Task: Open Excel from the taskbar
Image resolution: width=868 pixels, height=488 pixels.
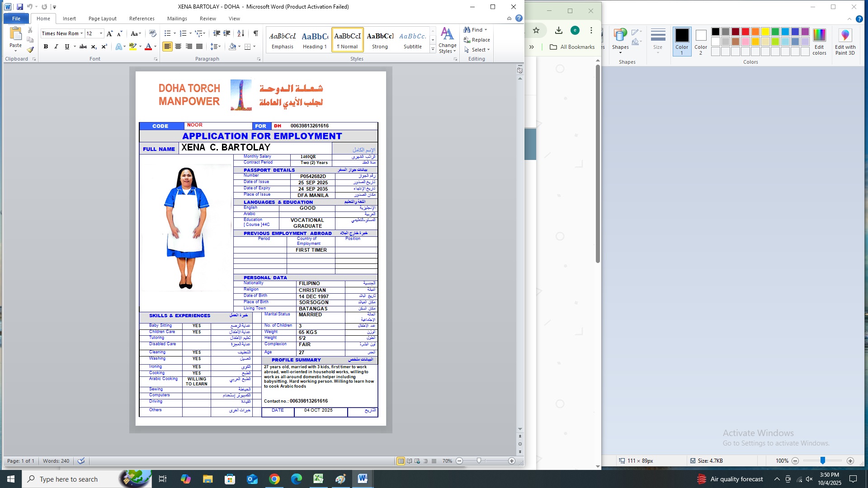Action: point(318,479)
